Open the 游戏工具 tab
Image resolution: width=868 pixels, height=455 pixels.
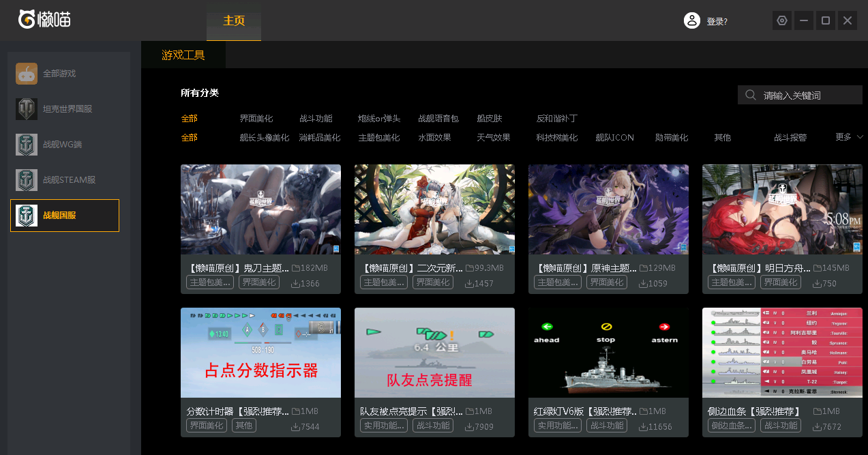point(183,55)
